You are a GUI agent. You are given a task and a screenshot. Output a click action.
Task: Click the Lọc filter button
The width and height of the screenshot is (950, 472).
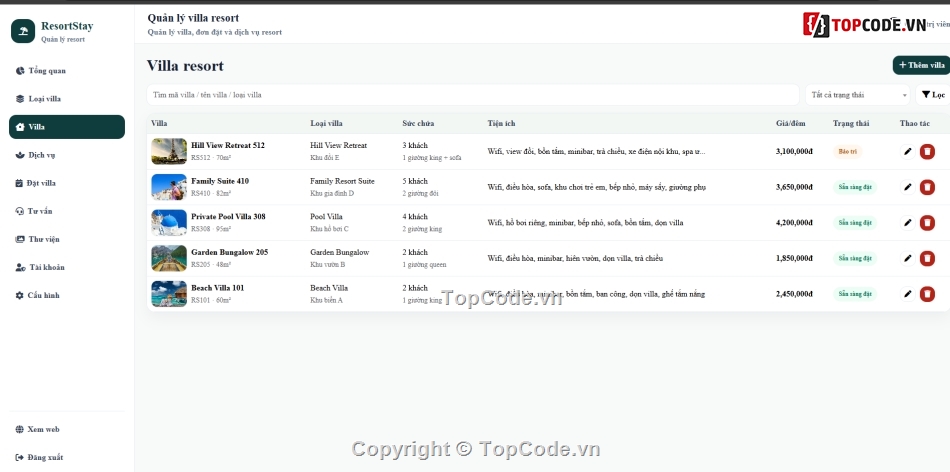click(933, 95)
